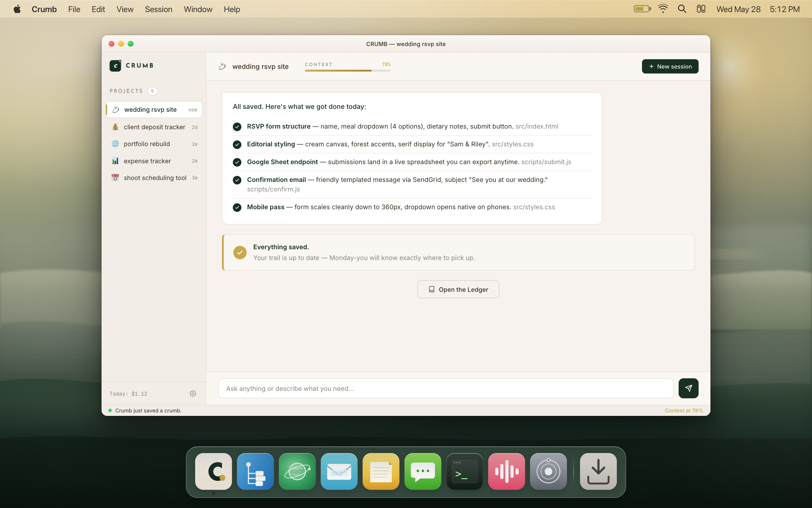Open the Window menu
This screenshot has height=508, width=812.
[198, 10]
